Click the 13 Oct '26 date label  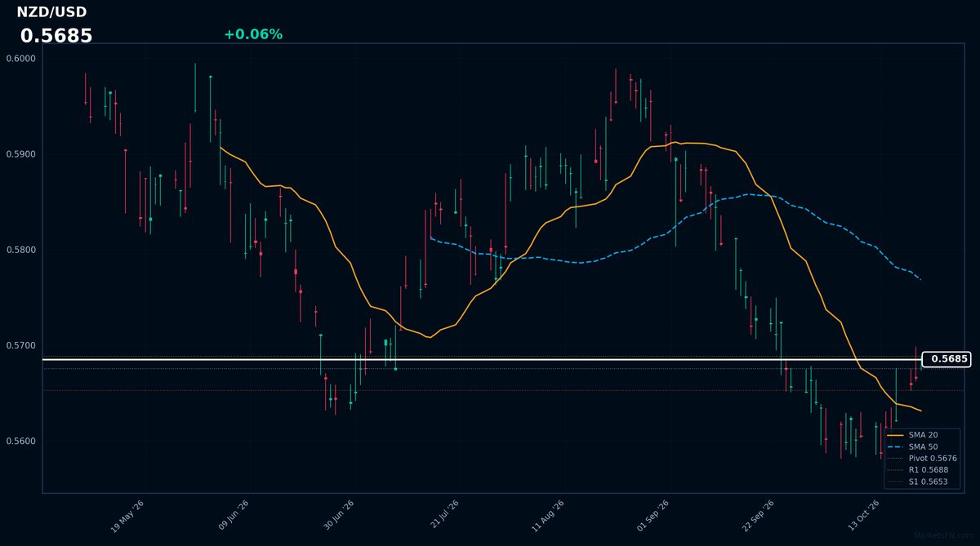(x=862, y=517)
